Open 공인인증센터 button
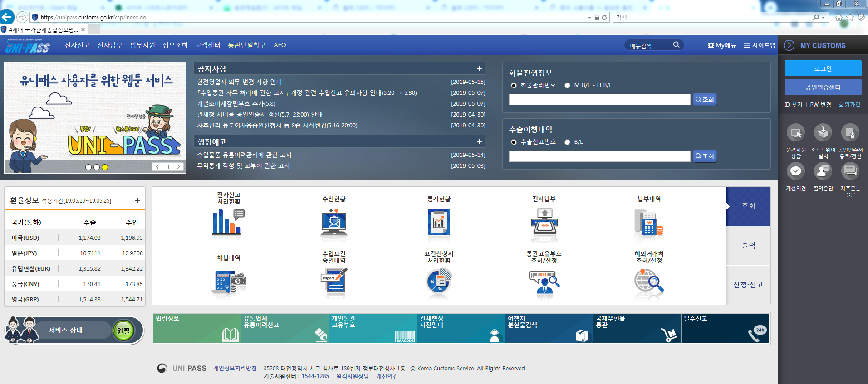 (823, 87)
